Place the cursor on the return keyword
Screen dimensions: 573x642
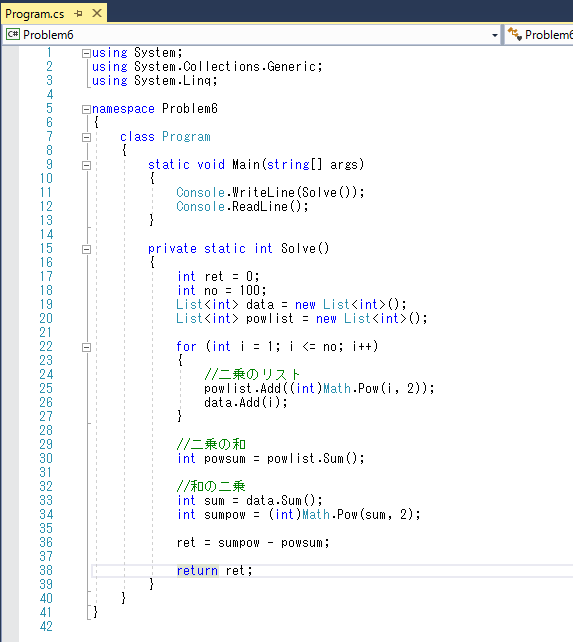pyautogui.click(x=197, y=570)
